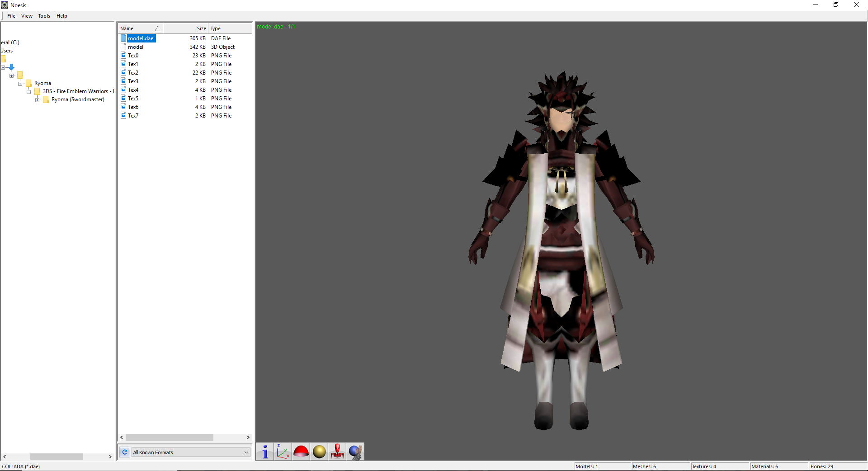The width and height of the screenshot is (868, 471).
Task: Select the Tex2 file row
Action: [x=185, y=73]
